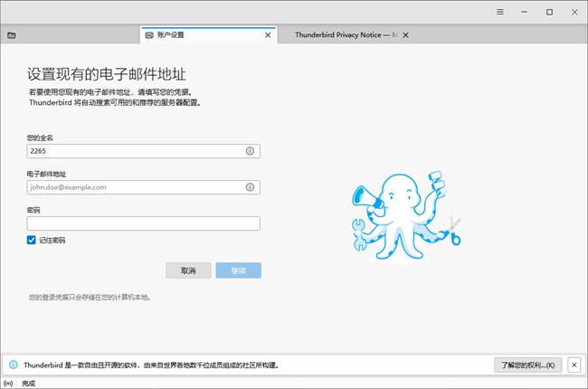Close the Thunderbird Privacy Notice tab
Image resolution: width=588 pixels, height=389 pixels.
tap(405, 35)
